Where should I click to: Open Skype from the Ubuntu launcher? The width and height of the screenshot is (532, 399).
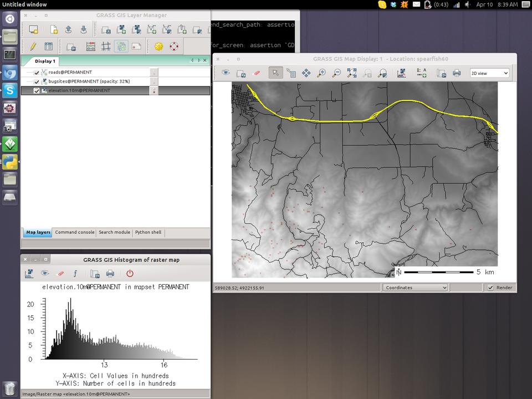pos(10,90)
